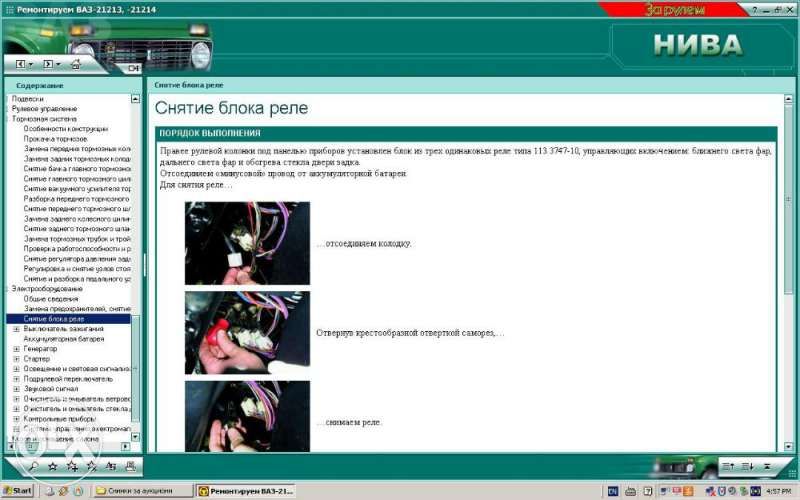The height and width of the screenshot is (500, 800).
Task: Click the article scrollbar down arrow
Action: click(x=788, y=446)
